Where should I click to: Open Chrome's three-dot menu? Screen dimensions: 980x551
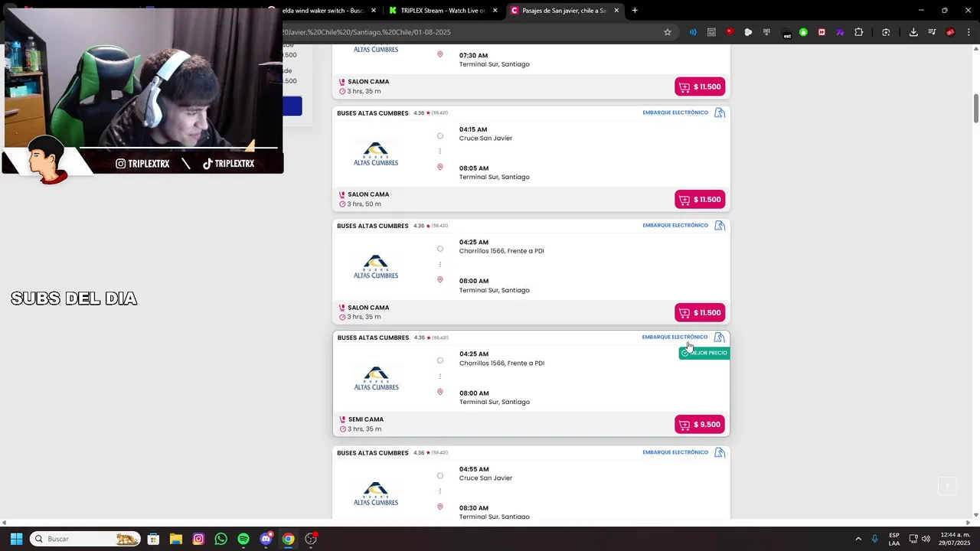point(969,32)
